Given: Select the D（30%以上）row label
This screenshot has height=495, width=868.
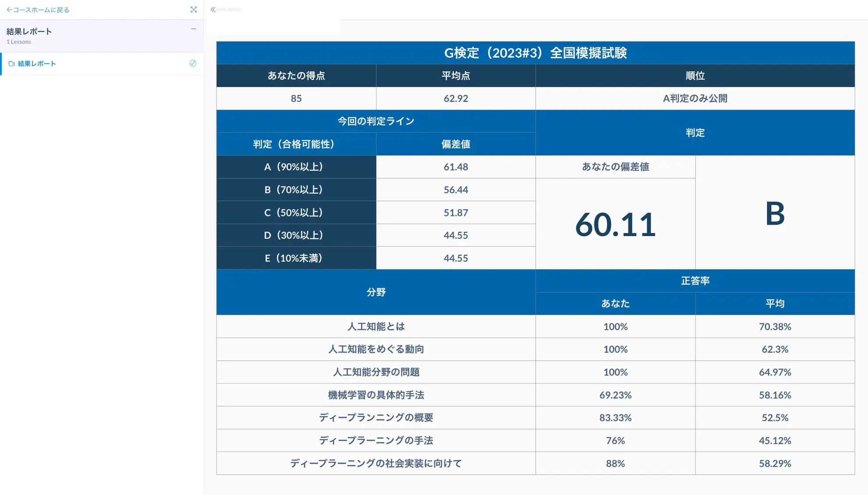Looking at the screenshot, I should [x=296, y=235].
